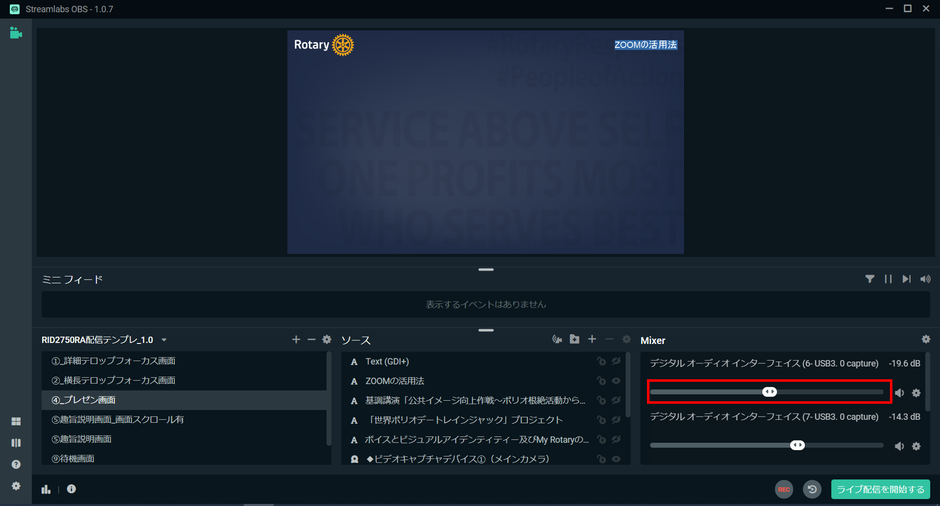This screenshot has height=506, width=940.
Task: Show performance stats bar chart icon
Action: [46, 489]
